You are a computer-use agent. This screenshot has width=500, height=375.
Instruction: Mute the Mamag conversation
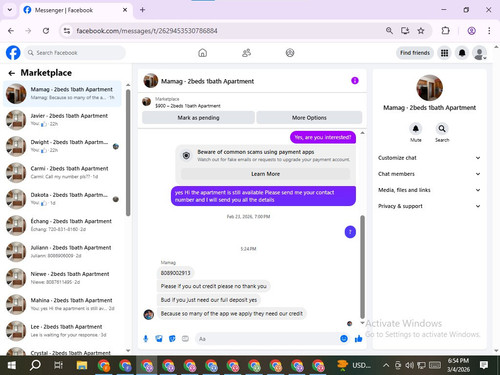(x=416, y=129)
